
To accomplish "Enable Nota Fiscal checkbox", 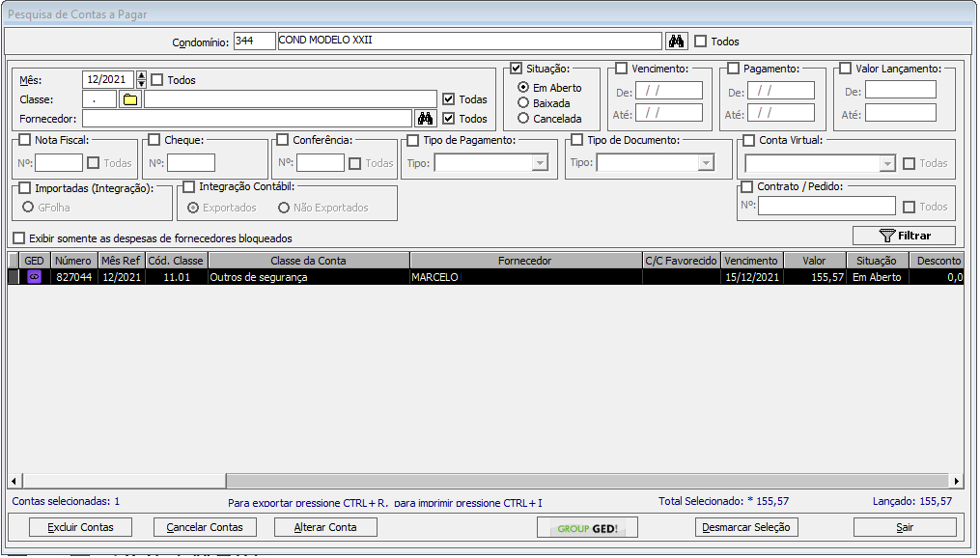I will tap(24, 139).
